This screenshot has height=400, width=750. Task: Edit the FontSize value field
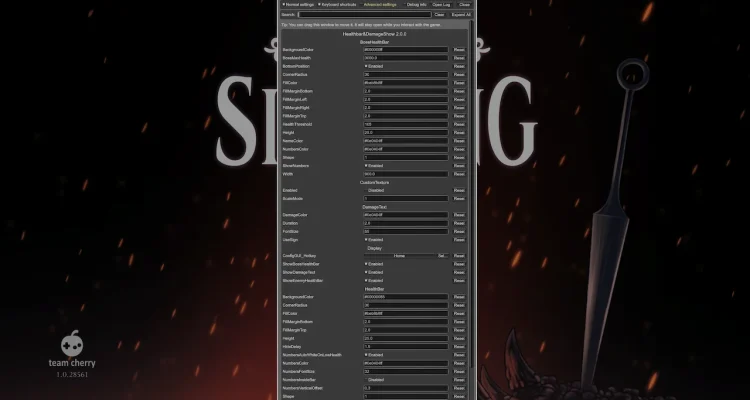[406, 232]
